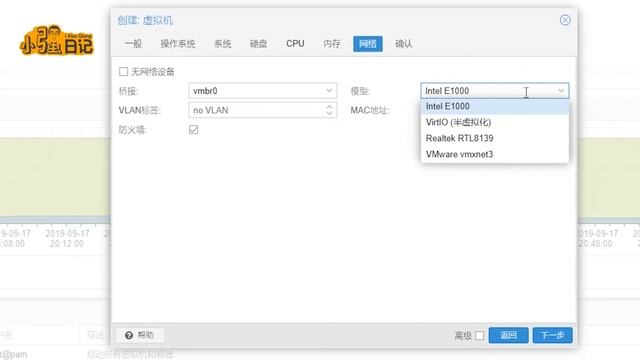
Task: Go to the 系统 tab
Action: coord(222,44)
